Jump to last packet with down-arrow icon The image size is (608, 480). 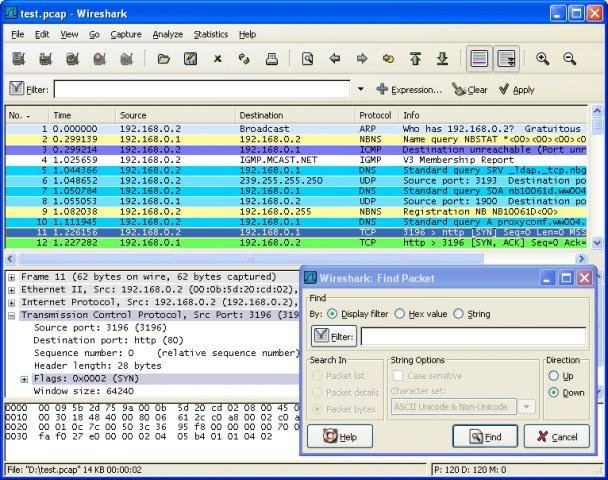pyautogui.click(x=441, y=59)
